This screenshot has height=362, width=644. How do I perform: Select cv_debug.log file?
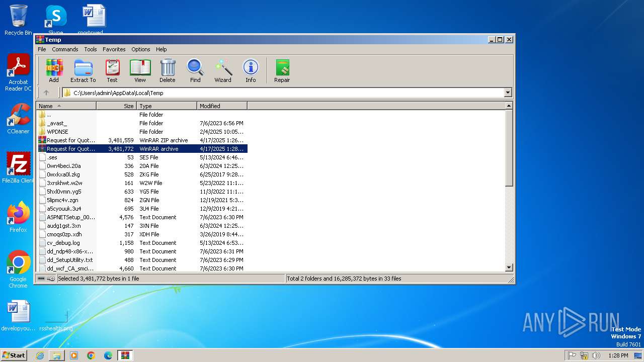pyautogui.click(x=142, y=243)
